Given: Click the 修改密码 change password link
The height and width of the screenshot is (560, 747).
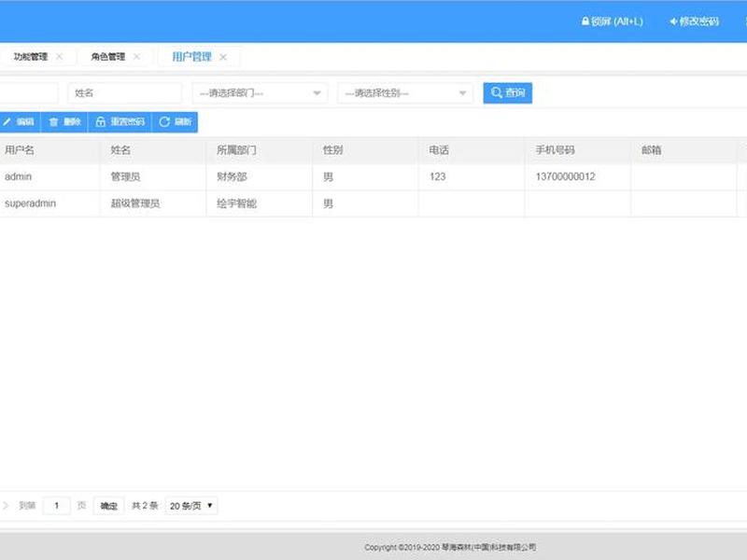Looking at the screenshot, I should [694, 21].
